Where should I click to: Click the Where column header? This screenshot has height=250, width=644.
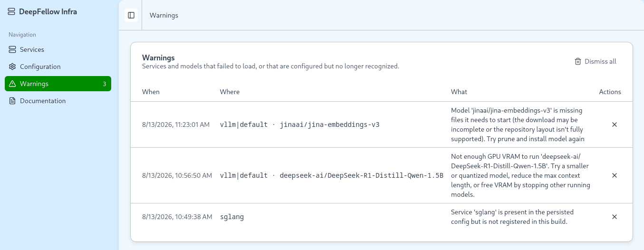click(230, 92)
